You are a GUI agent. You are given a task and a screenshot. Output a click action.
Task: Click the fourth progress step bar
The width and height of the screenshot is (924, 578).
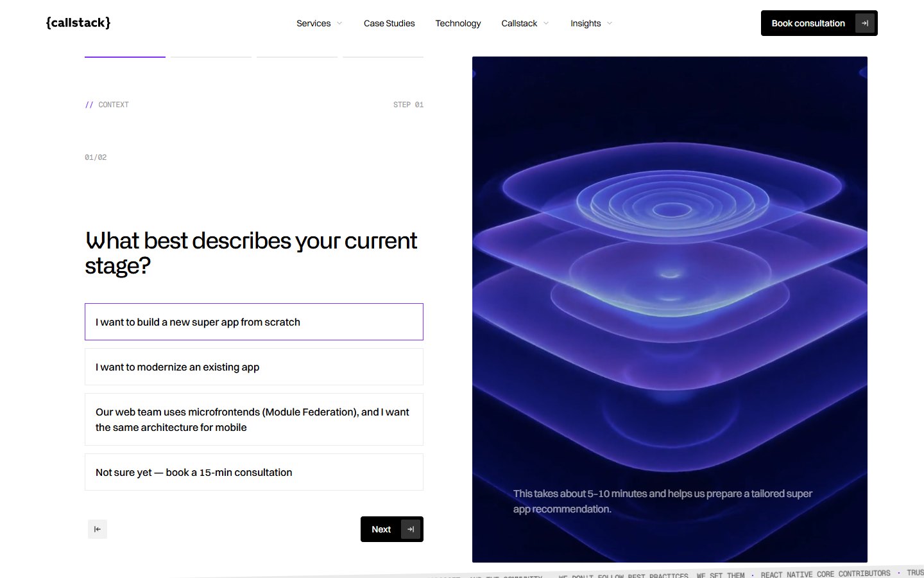pos(383,57)
